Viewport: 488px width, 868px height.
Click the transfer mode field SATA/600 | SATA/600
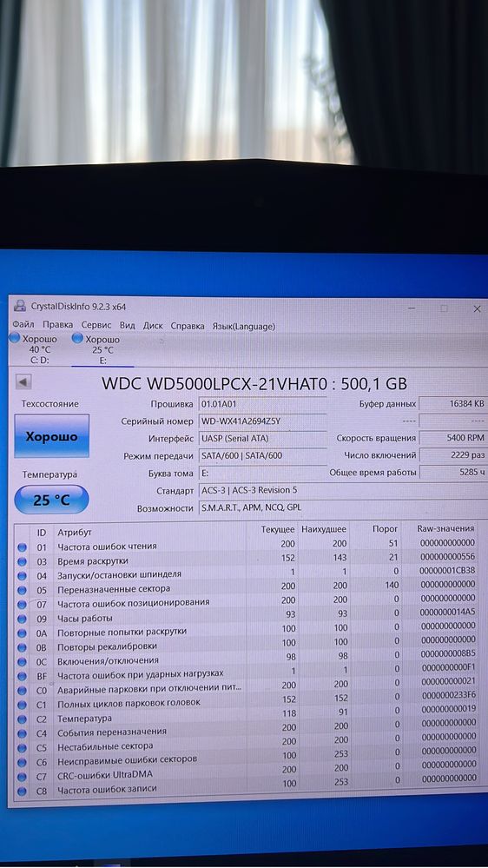pyautogui.click(x=263, y=456)
